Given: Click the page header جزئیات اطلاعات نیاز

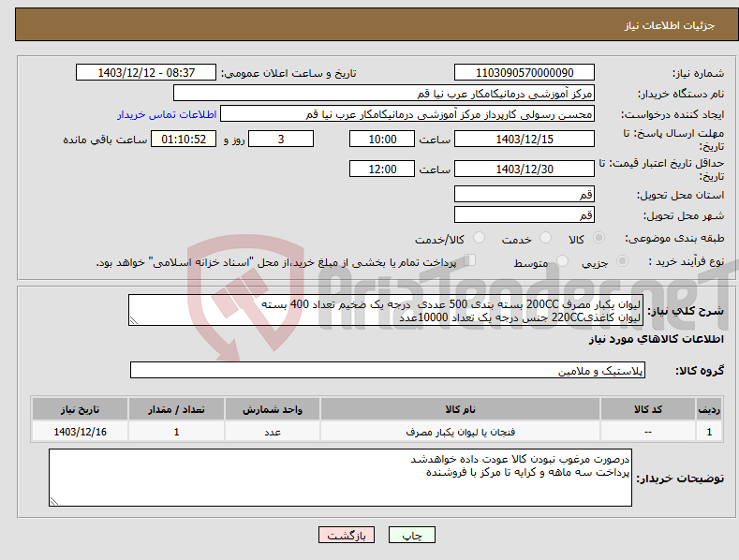Looking at the screenshot, I should [670, 25].
